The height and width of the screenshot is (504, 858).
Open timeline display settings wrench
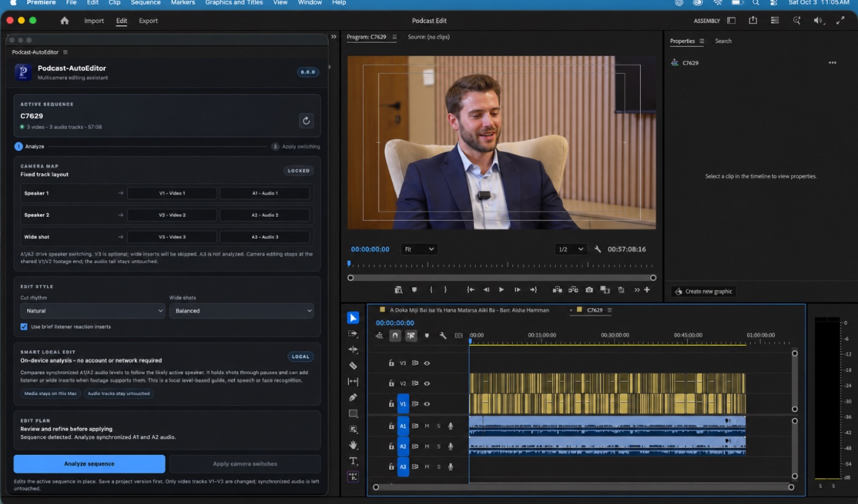442,336
